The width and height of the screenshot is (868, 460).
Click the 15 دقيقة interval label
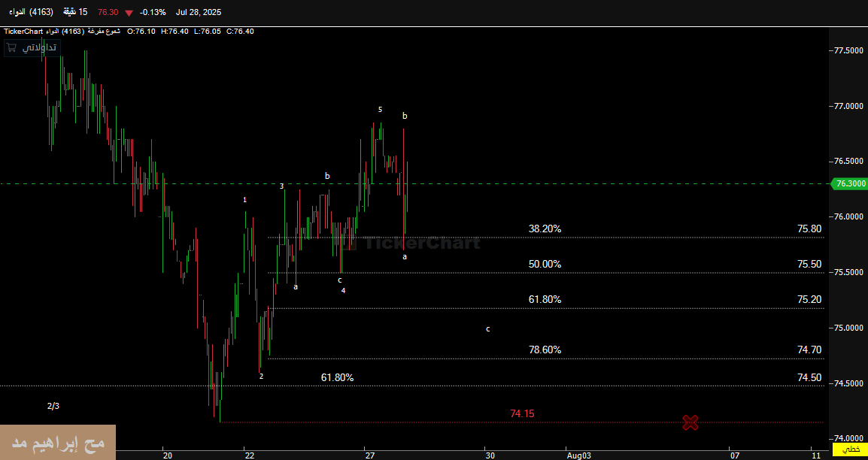[75, 12]
